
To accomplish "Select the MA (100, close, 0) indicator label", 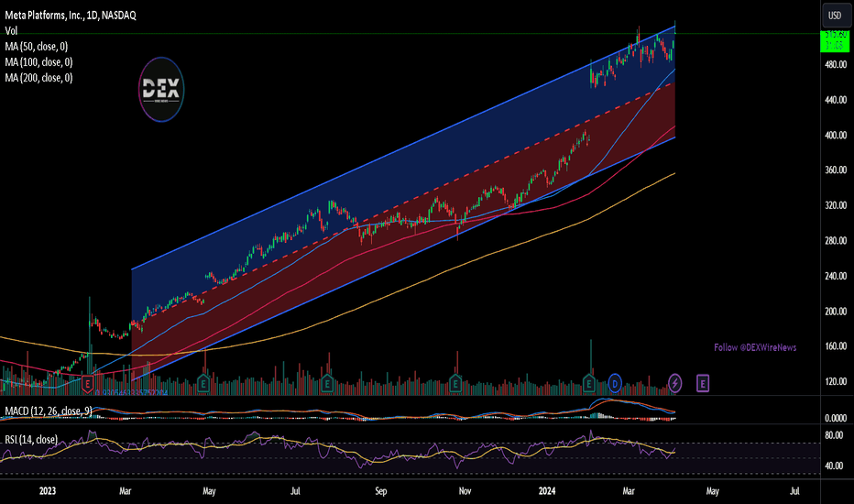I will (x=38, y=62).
